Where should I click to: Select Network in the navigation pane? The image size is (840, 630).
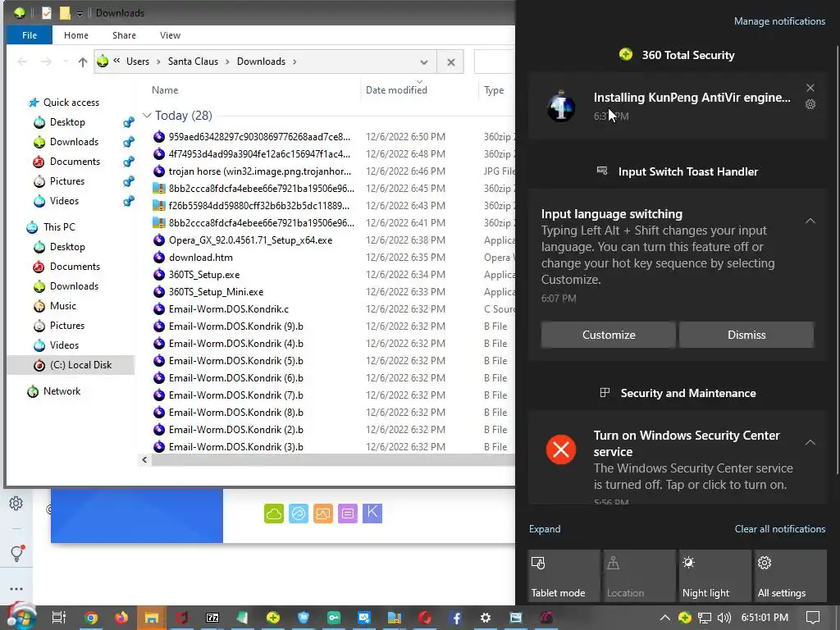pyautogui.click(x=62, y=391)
